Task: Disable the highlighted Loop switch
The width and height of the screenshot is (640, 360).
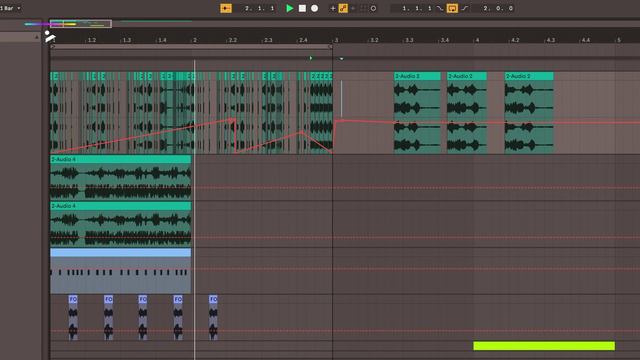Action: pyautogui.click(x=452, y=8)
